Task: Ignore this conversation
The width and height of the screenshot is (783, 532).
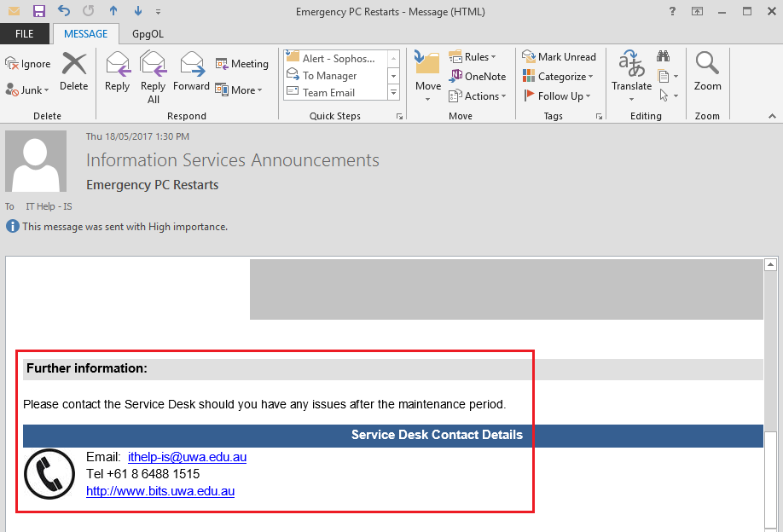Action: click(28, 64)
